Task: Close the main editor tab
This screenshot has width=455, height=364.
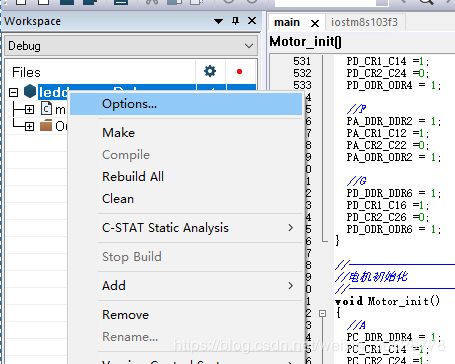Action: coord(315,23)
